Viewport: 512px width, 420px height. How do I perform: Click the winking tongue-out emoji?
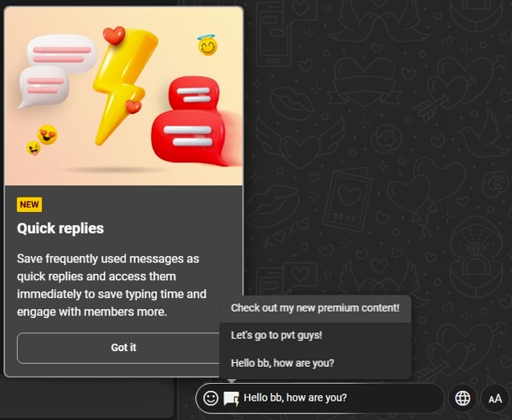coord(33,148)
